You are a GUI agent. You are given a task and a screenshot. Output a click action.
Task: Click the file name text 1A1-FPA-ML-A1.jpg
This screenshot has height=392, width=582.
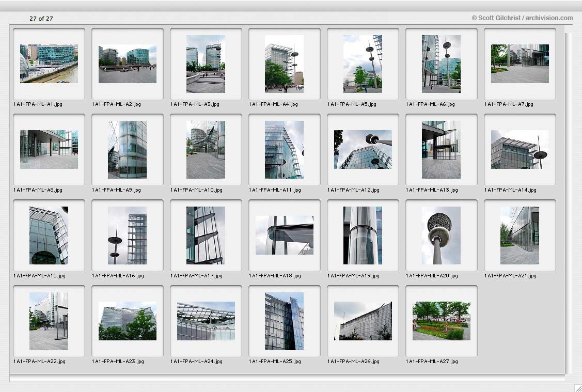coord(38,104)
